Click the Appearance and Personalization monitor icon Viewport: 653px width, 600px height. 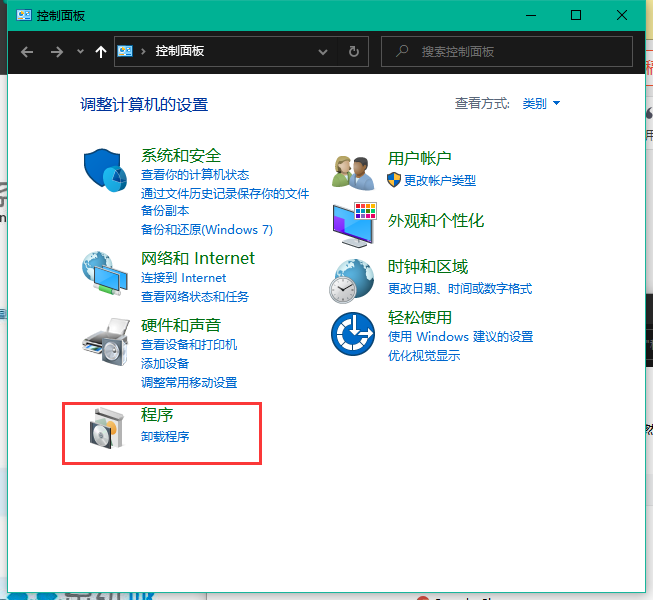point(354,224)
